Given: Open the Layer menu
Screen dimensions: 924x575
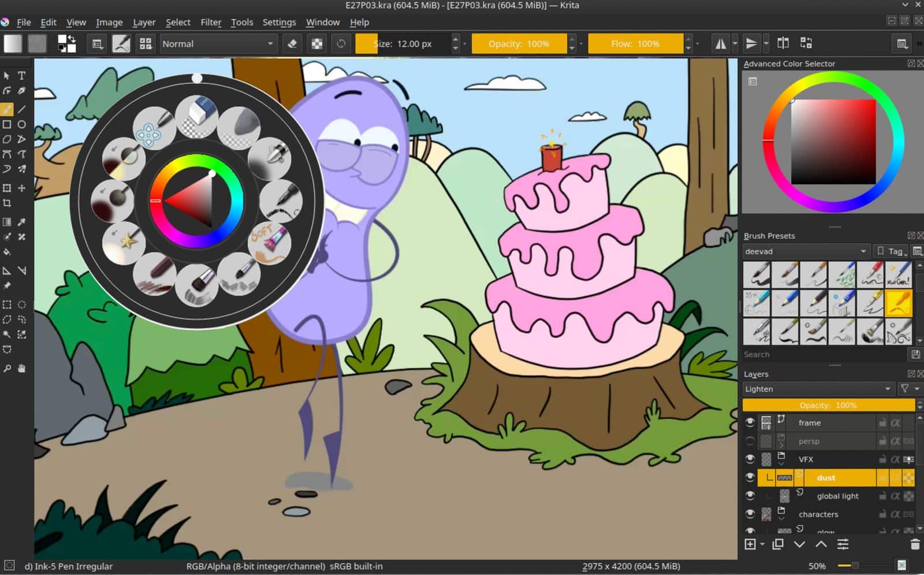Looking at the screenshot, I should click(144, 22).
